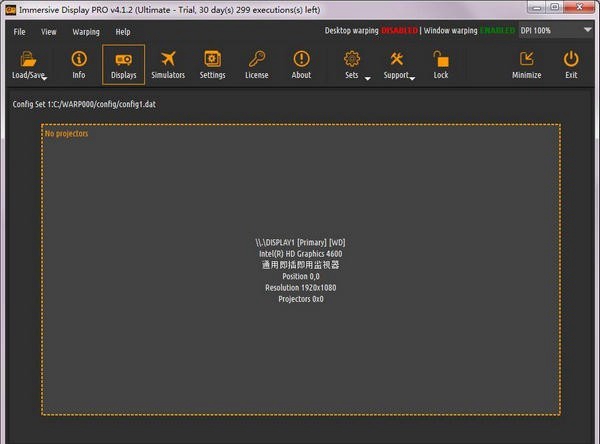Click the Desktop warping DISABLED status
The height and width of the screenshot is (444, 600).
[371, 31]
